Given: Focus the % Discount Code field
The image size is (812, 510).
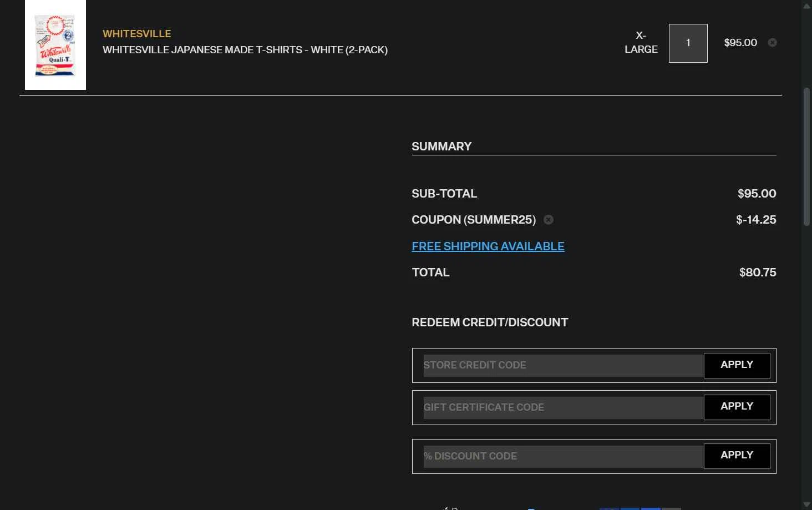Looking at the screenshot, I should [x=564, y=456].
